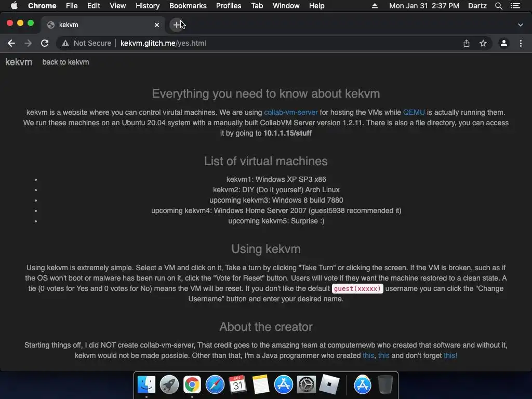
Task: Click the address bar URL
Action: [x=163, y=43]
